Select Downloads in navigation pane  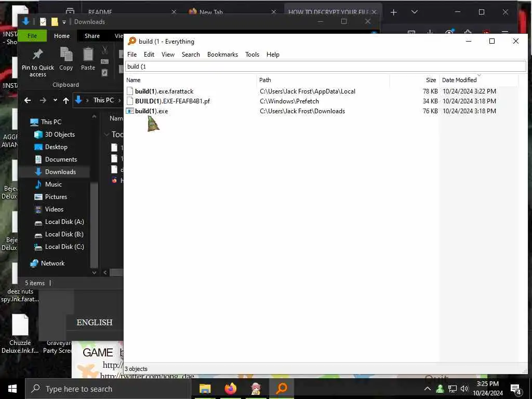point(60,171)
